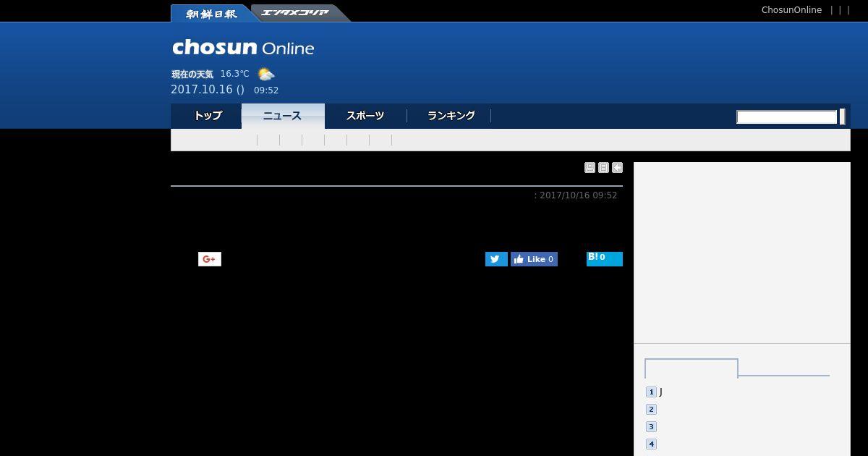Bookmark the article with Hatena B! button
The height and width of the screenshot is (456, 868).
(605, 258)
